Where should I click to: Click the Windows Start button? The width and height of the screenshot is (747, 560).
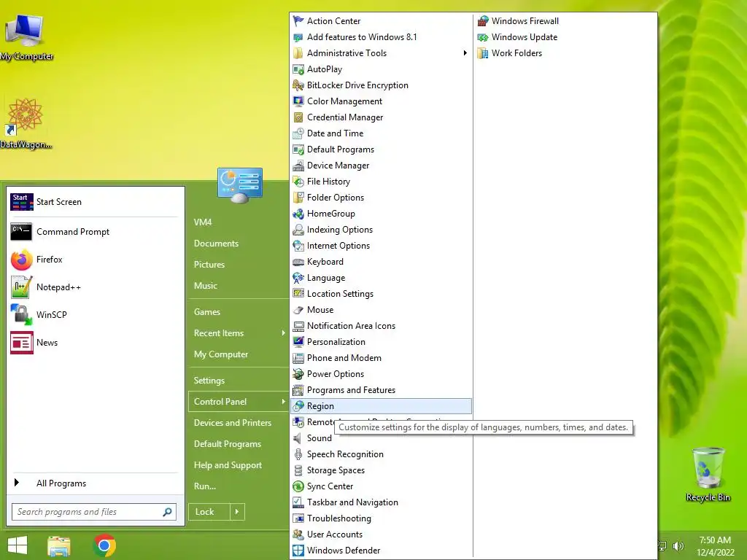coord(18,545)
